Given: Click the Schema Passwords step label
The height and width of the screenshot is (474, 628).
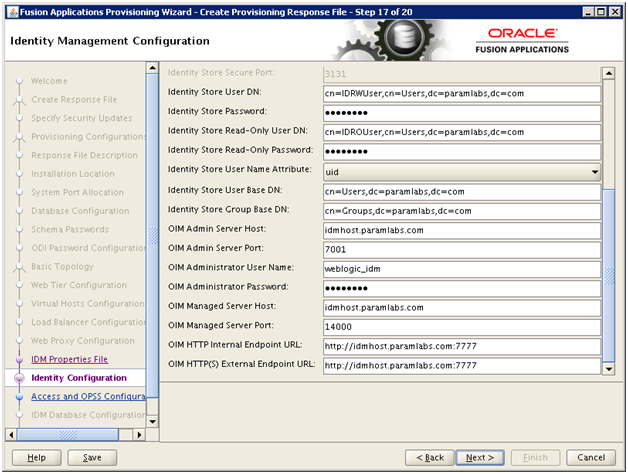Looking at the screenshot, I should [x=70, y=229].
